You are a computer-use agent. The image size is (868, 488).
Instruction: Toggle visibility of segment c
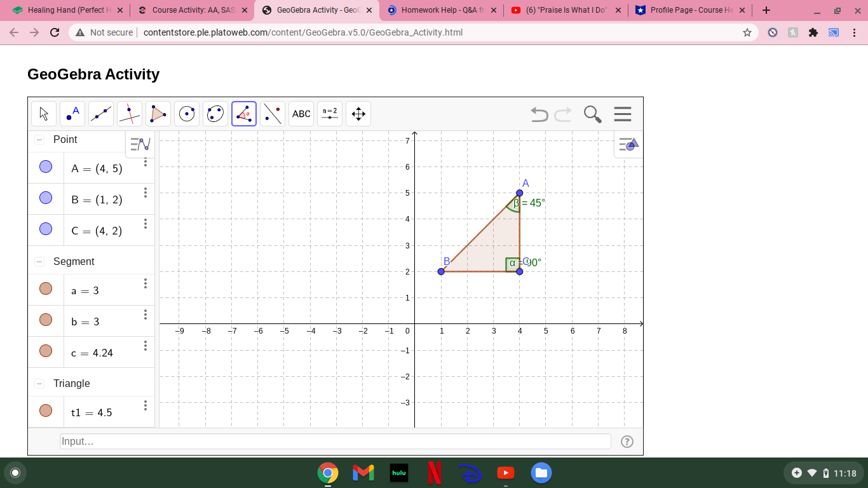point(46,351)
